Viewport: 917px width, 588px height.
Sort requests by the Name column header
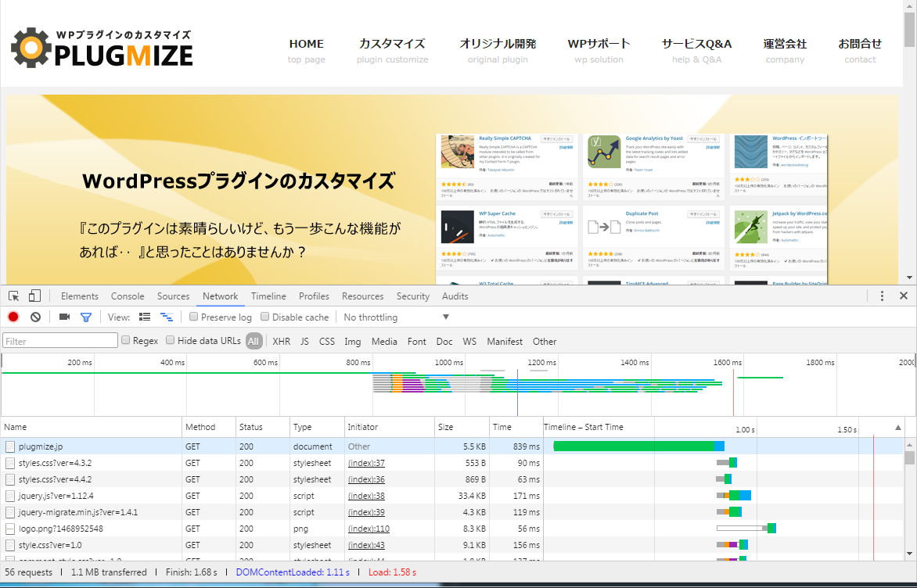(x=92, y=427)
